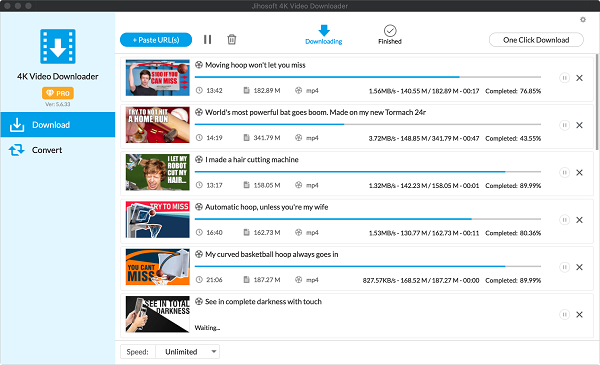Screen dimensions: 600x365
Task: Click the progress bar of 'Moving hoop won't let you miss'
Action: point(368,77)
